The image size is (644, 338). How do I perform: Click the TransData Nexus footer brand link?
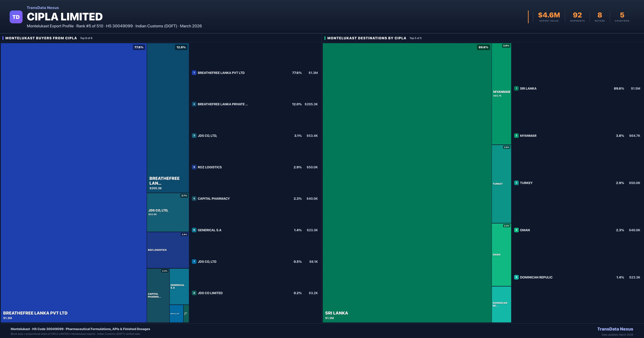(615, 329)
